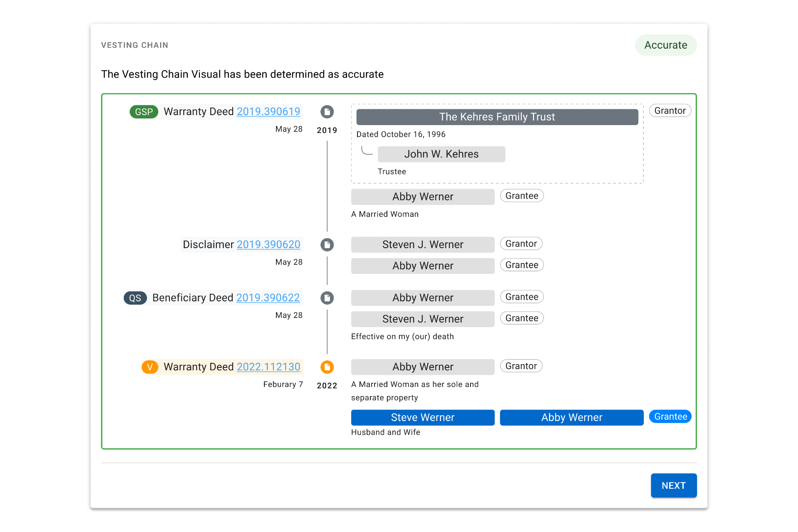798x532 pixels.
Task: Click the Vesting Chain accuracy statement text
Action: point(242,74)
